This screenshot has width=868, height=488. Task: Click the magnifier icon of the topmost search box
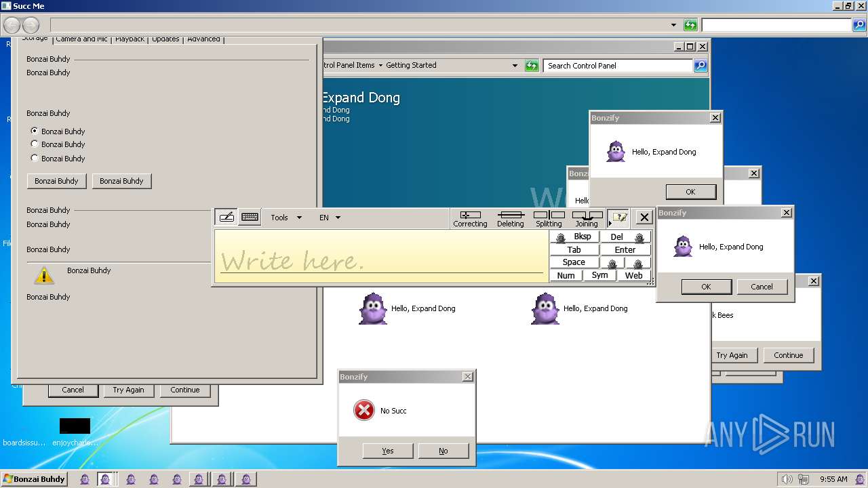[859, 25]
